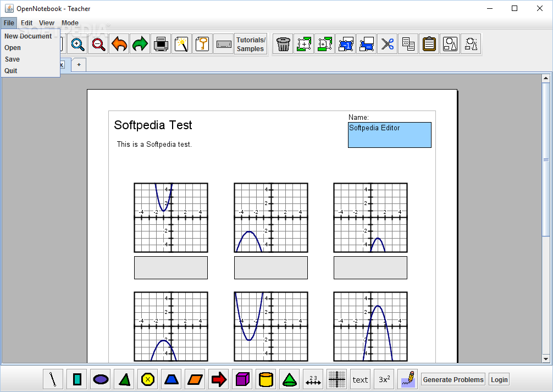Choose Save from File menu

pos(30,59)
